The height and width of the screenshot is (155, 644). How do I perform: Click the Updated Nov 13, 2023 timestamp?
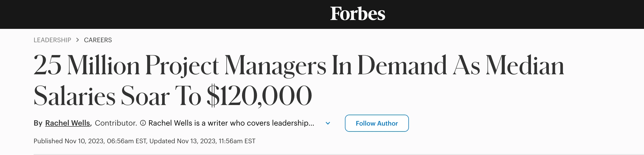pos(202,141)
